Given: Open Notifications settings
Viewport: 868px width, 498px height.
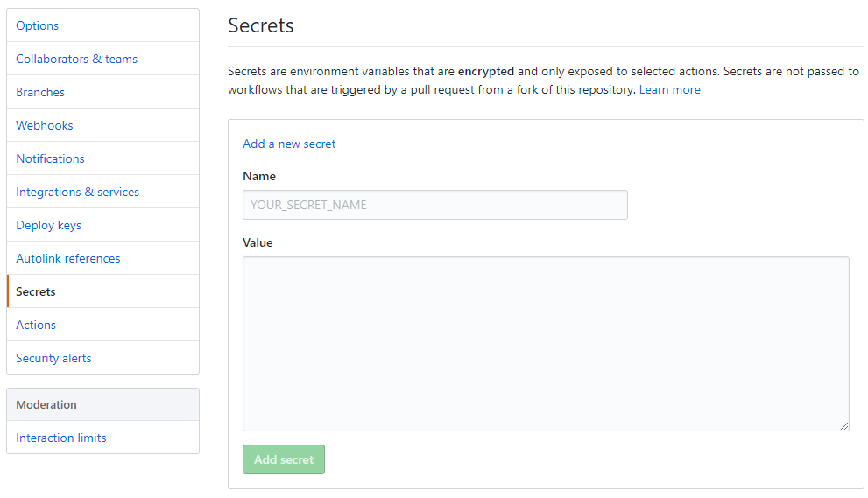Looking at the screenshot, I should [103, 158].
